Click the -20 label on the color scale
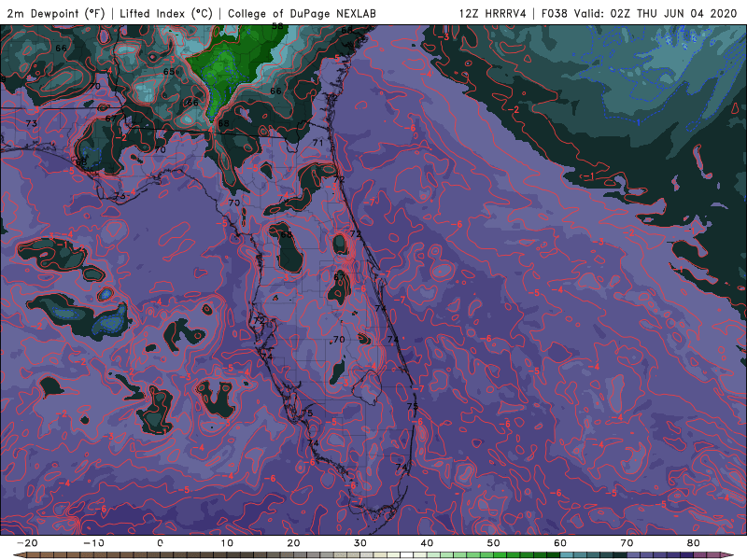 click(x=27, y=543)
